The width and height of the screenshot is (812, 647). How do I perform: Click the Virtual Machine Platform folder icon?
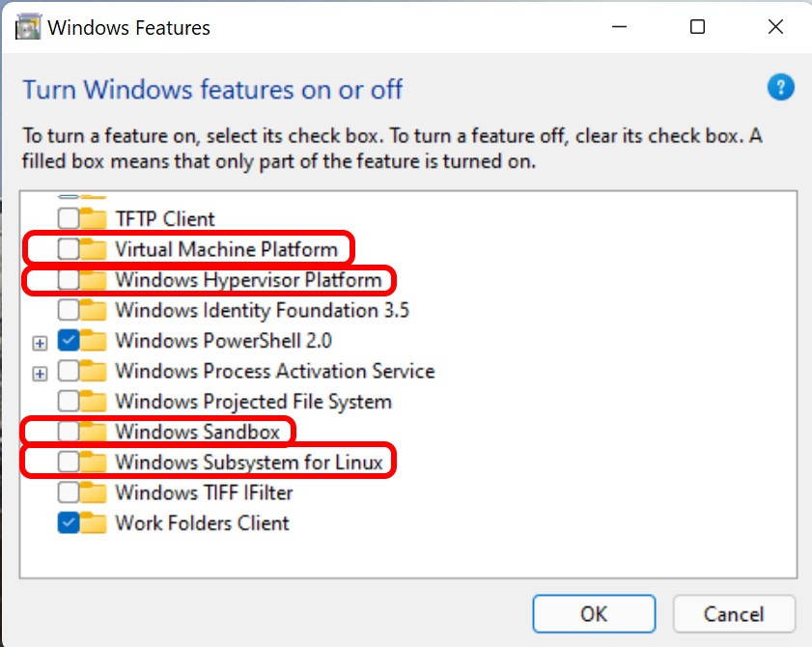[93, 248]
